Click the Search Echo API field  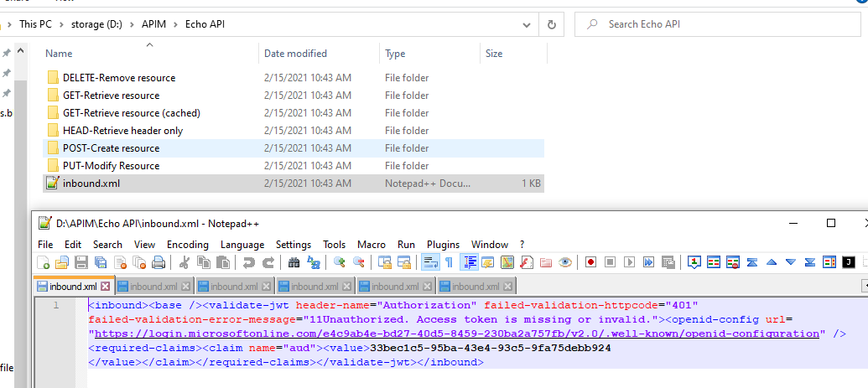[717, 24]
